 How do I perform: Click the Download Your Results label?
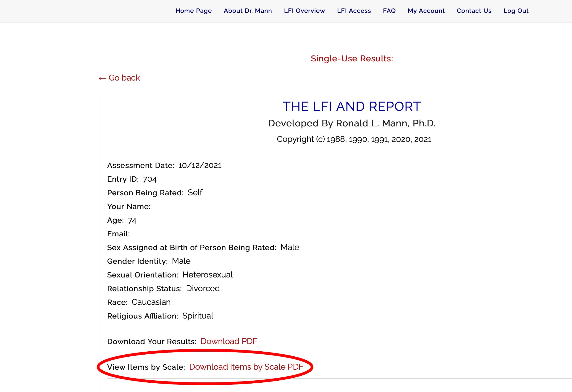click(152, 342)
